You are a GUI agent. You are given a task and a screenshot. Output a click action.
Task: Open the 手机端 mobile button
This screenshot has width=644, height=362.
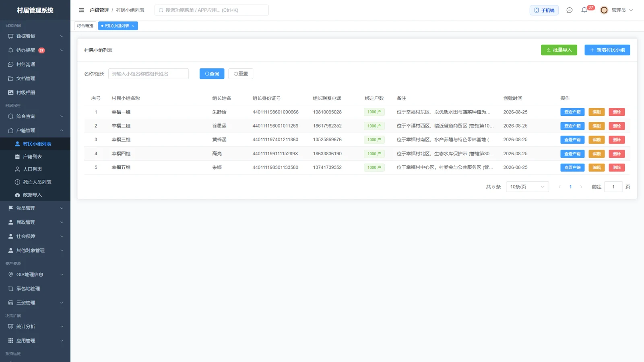click(x=544, y=10)
